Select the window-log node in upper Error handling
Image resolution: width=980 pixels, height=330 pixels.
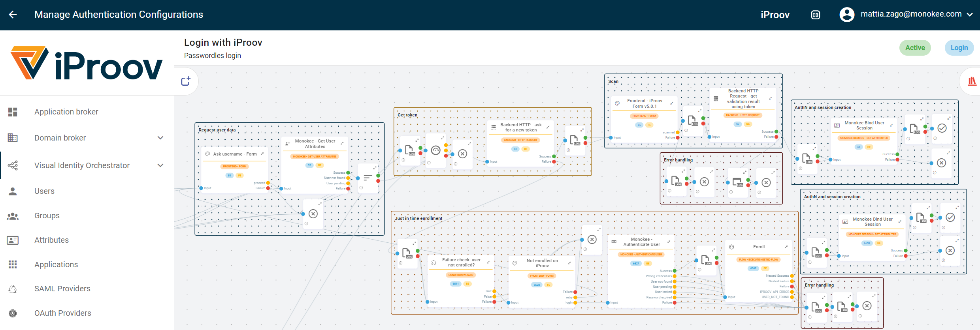click(738, 182)
